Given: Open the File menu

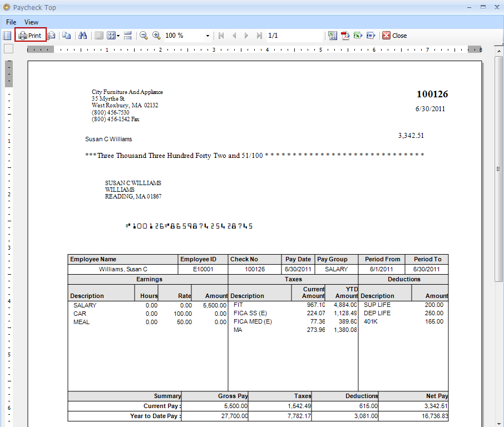Looking at the screenshot, I should [x=11, y=22].
